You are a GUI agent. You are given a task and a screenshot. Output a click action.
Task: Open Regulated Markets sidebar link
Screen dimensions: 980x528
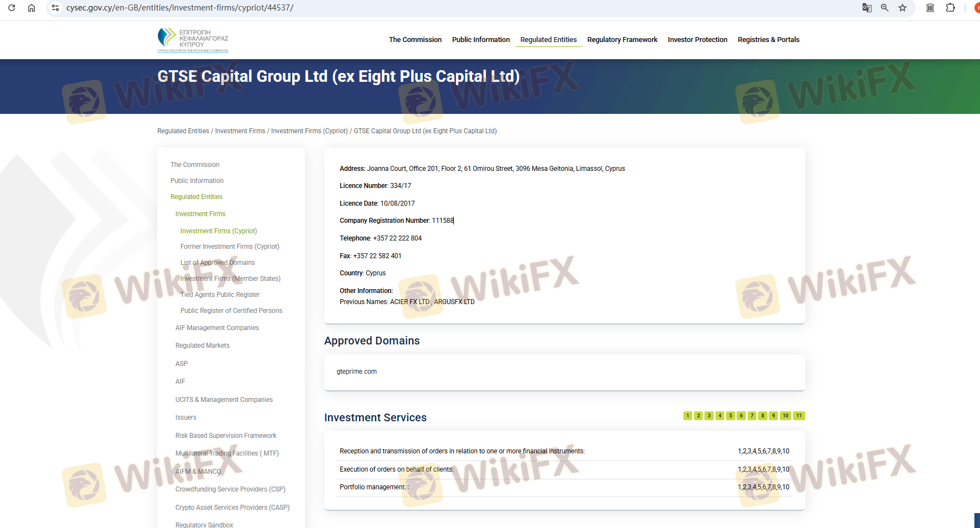(x=203, y=346)
